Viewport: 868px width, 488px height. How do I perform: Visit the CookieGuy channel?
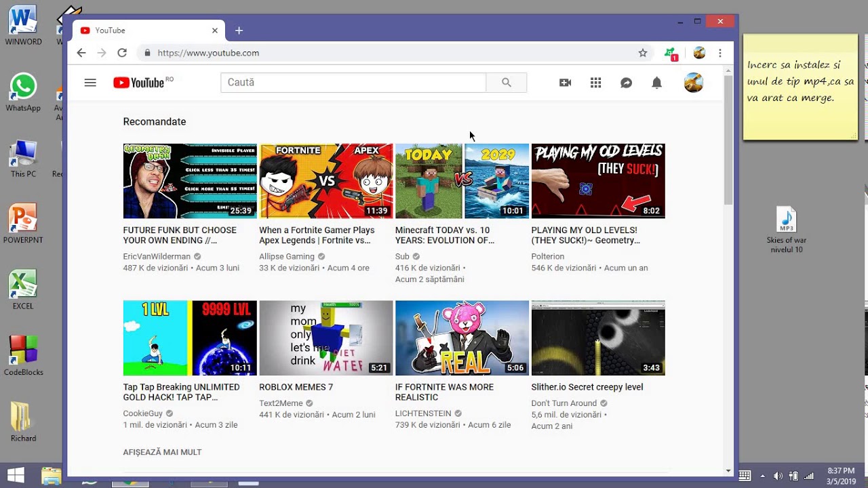click(x=143, y=414)
